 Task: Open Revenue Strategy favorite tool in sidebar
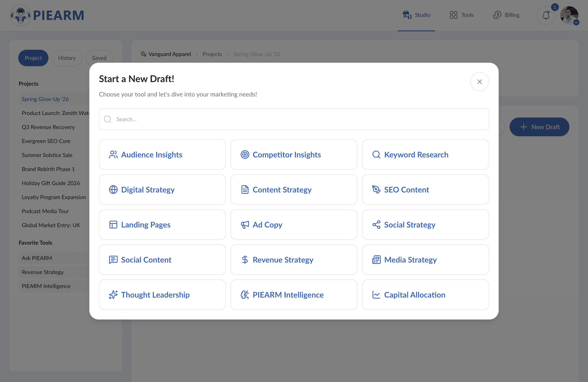(x=55, y=272)
